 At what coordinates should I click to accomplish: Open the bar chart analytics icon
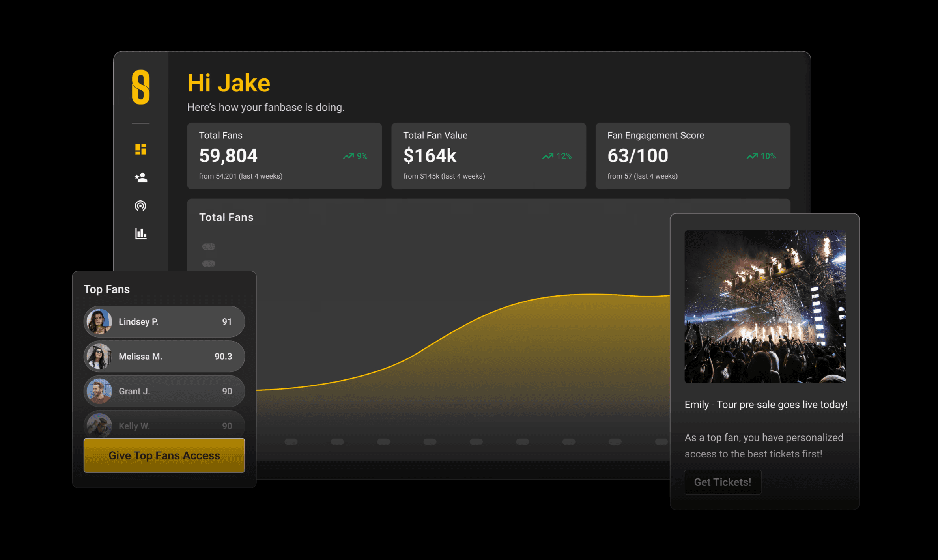(140, 233)
